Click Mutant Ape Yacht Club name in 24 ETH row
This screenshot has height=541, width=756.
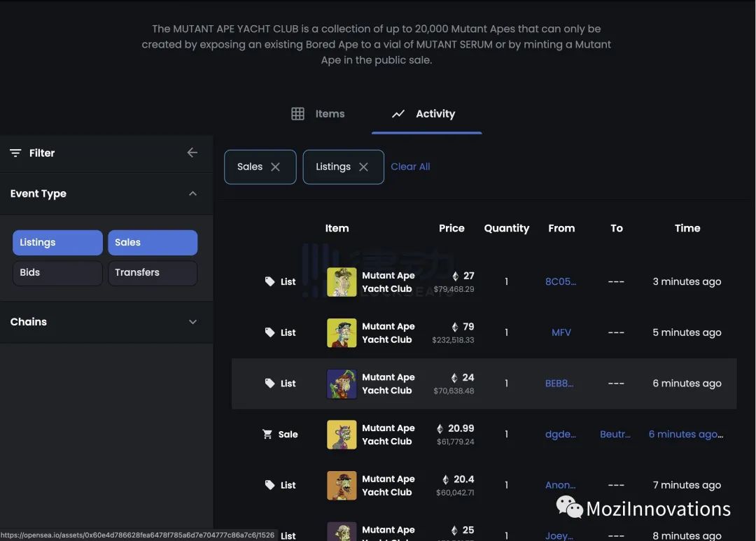tap(388, 384)
